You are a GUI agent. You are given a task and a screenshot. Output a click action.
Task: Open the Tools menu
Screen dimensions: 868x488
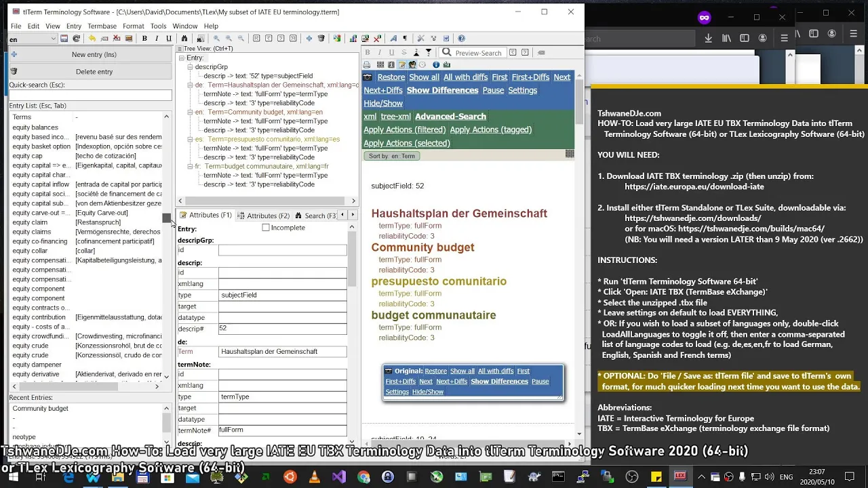[159, 26]
